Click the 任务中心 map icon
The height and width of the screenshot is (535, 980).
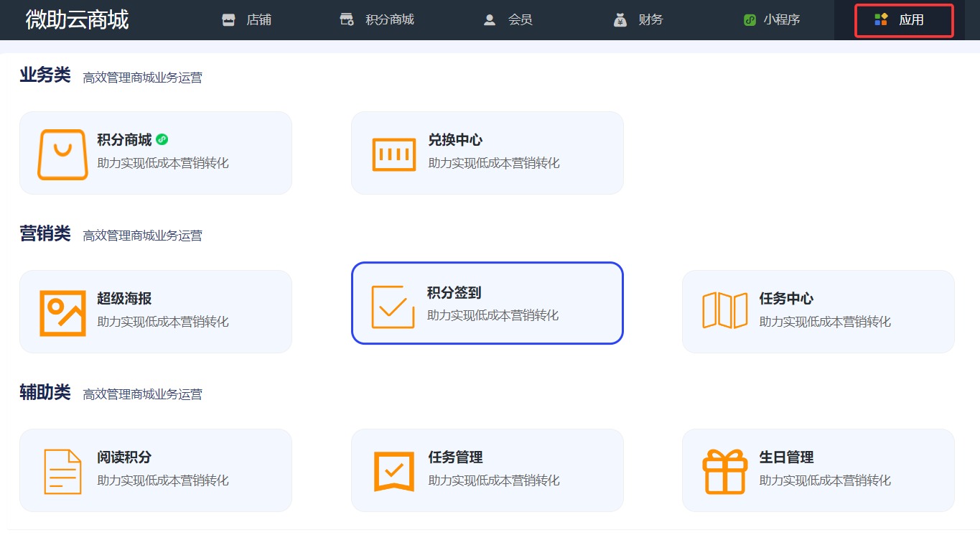pyautogui.click(x=724, y=310)
